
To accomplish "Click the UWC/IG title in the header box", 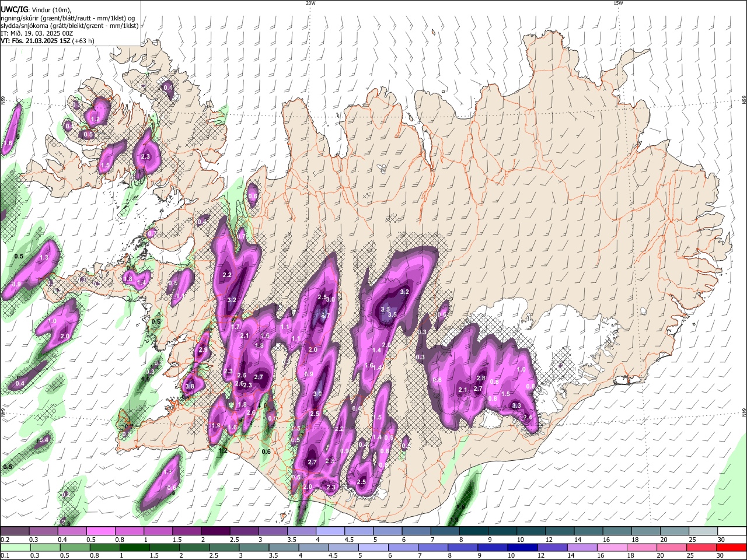I will 14,9.
